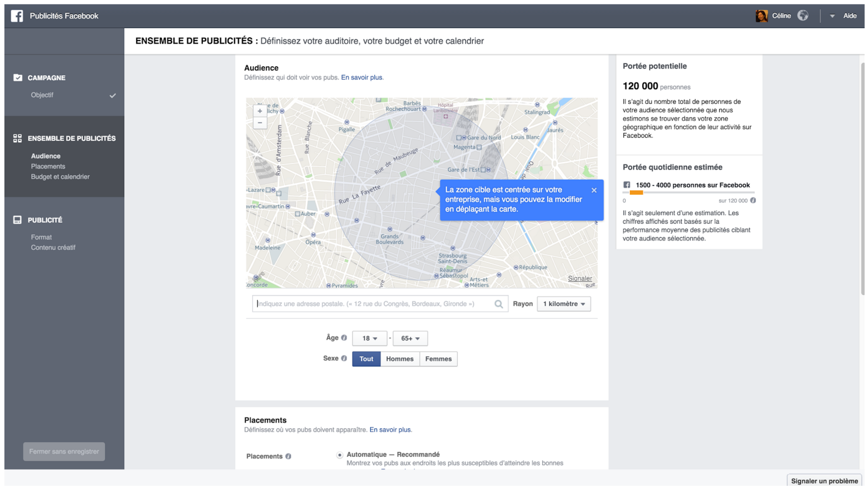Click Signaler link on the map
The width and height of the screenshot is (868, 488).
[580, 278]
